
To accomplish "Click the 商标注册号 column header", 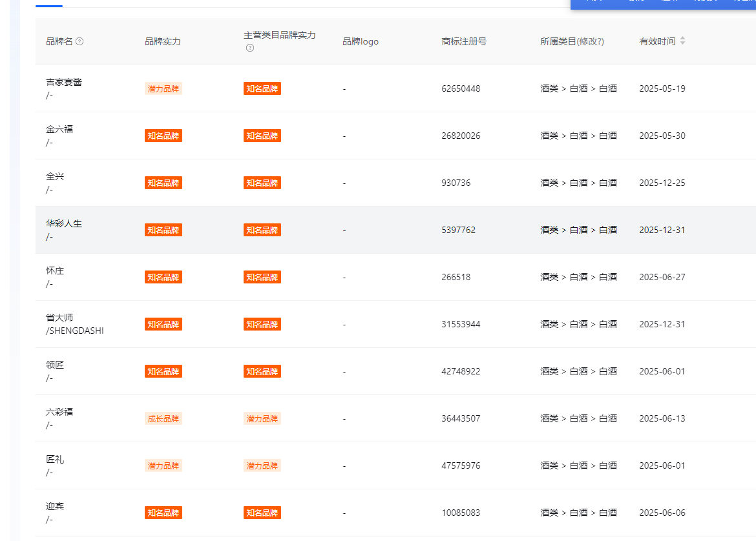I will pyautogui.click(x=464, y=41).
